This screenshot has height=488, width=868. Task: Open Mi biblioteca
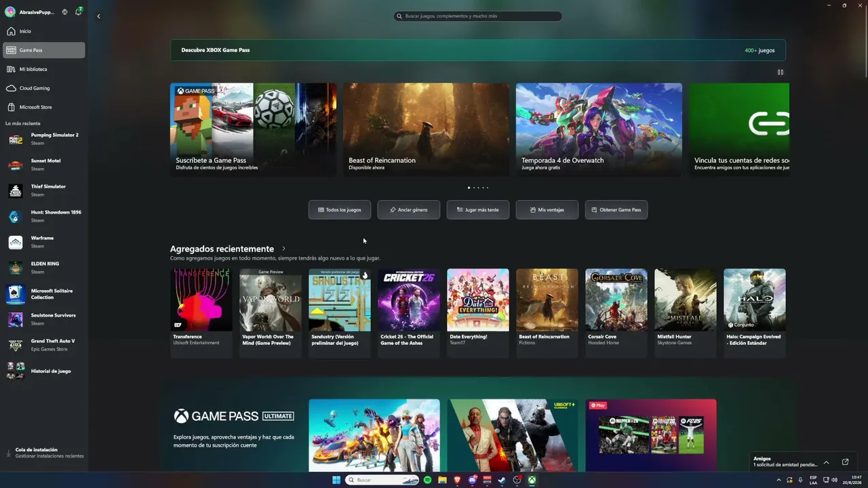tap(44, 69)
